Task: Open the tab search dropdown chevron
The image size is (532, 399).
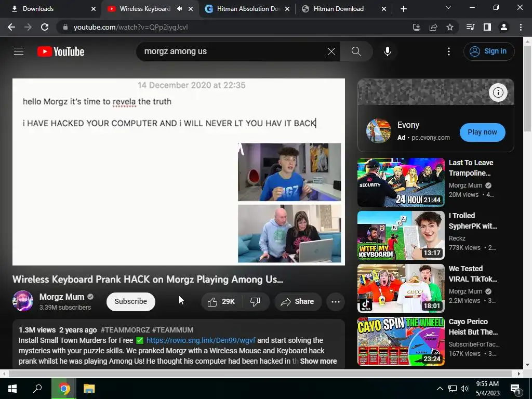Action: point(448,7)
